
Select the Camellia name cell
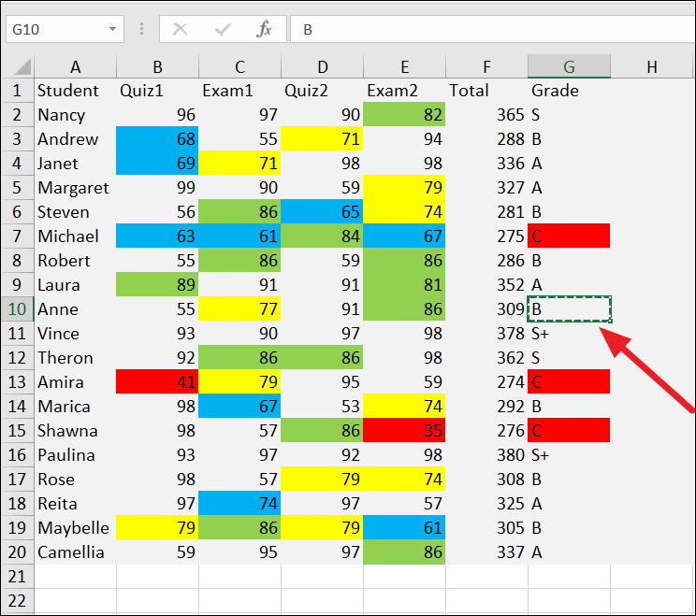pos(76,552)
